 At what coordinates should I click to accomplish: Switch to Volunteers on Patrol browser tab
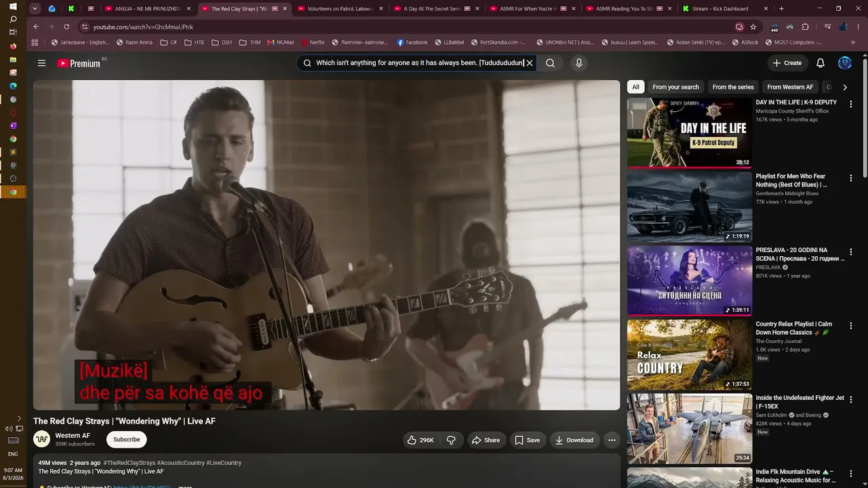coord(340,9)
